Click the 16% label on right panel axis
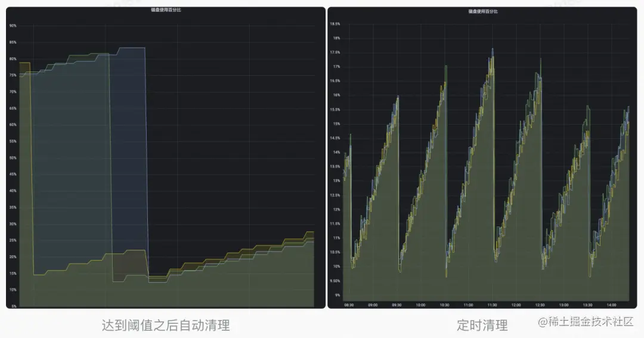 click(x=336, y=95)
